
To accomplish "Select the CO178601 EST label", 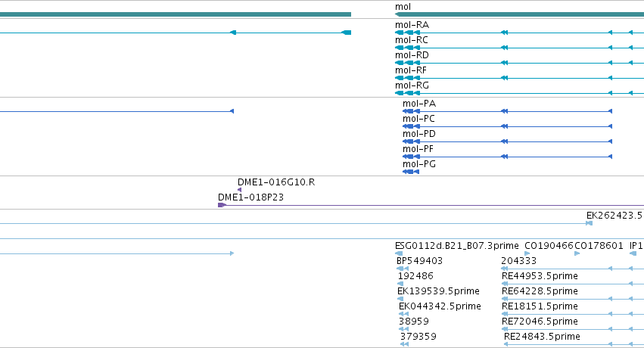I will click(x=599, y=246).
